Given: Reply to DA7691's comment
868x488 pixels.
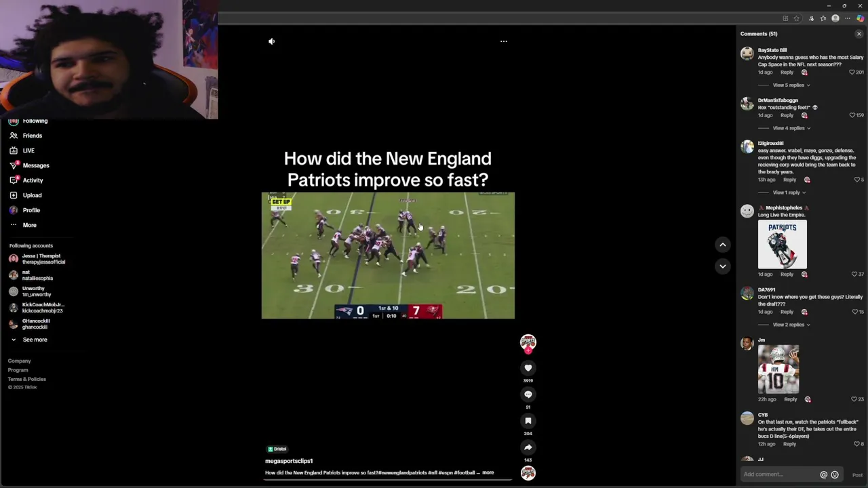Looking at the screenshot, I should tap(787, 312).
